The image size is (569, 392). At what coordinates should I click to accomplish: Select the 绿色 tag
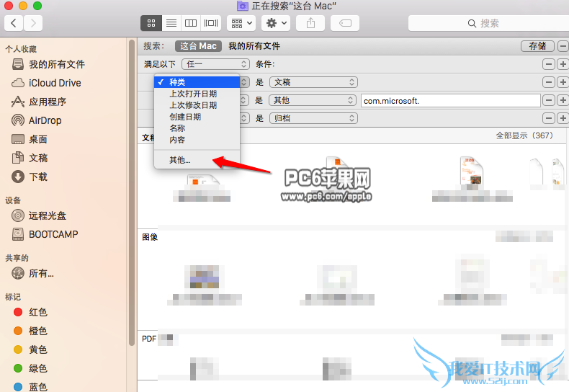click(30, 368)
